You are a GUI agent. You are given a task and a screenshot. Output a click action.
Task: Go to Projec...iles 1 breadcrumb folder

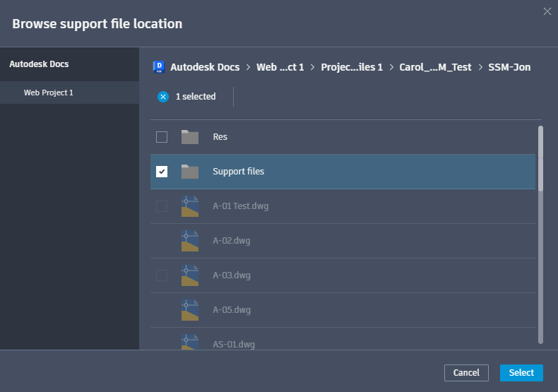click(x=352, y=67)
